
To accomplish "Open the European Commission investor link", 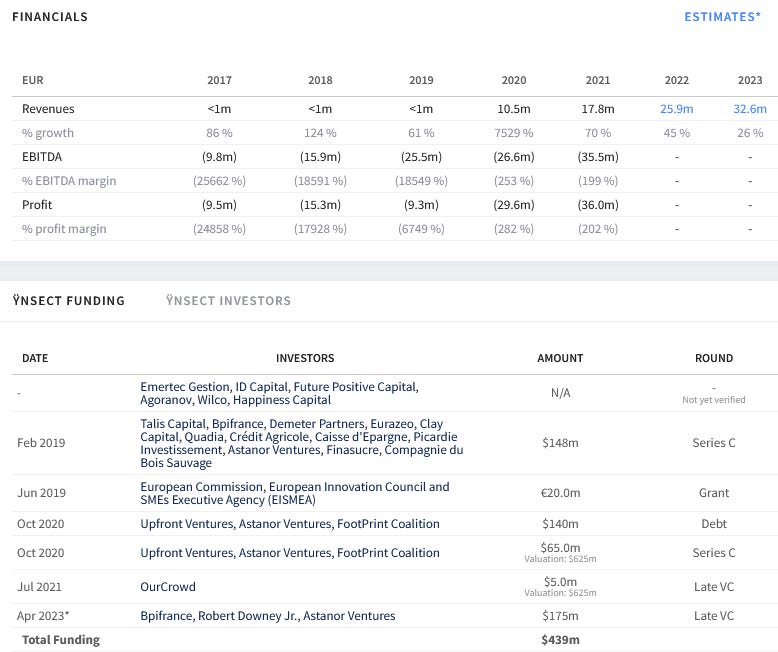I will 201,487.
